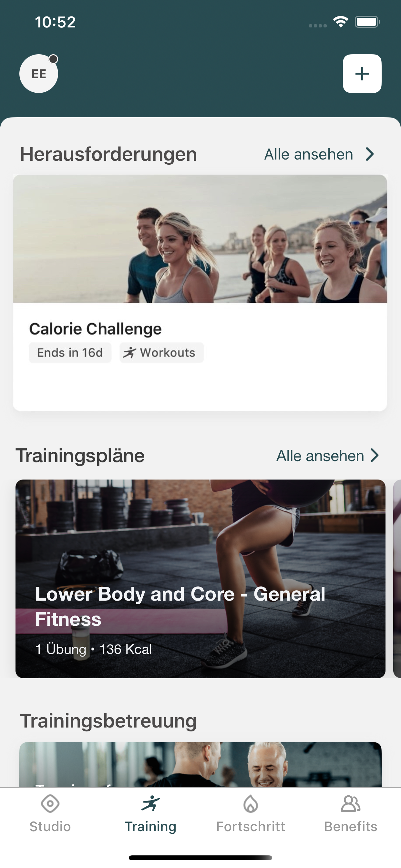Image resolution: width=401 pixels, height=868 pixels.
Task: Tap the Ends in 16d badge
Action: click(x=70, y=352)
